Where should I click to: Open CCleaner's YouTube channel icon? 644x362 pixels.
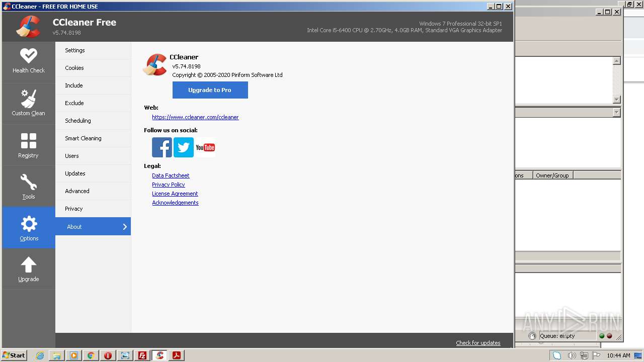[x=205, y=147]
